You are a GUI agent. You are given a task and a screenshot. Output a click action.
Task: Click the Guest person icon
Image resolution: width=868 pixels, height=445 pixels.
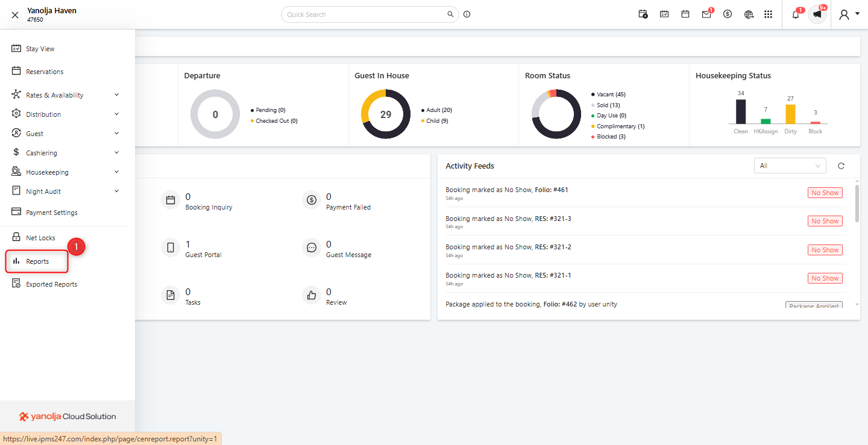click(x=16, y=133)
